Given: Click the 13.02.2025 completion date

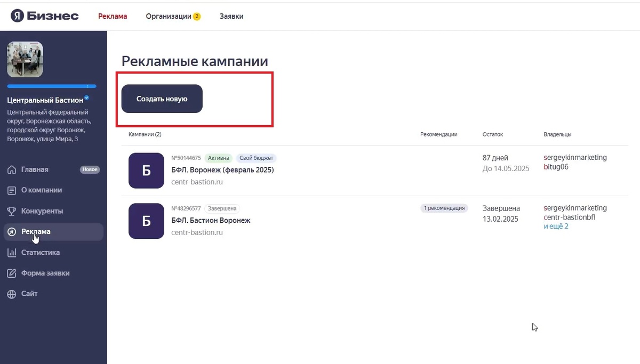Looking at the screenshot, I should coord(500,219).
